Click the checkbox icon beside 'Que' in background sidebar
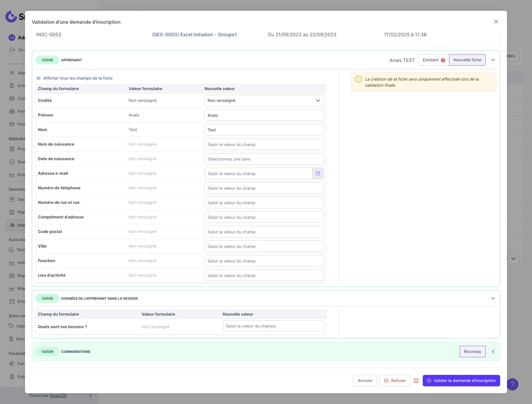 pos(12,162)
